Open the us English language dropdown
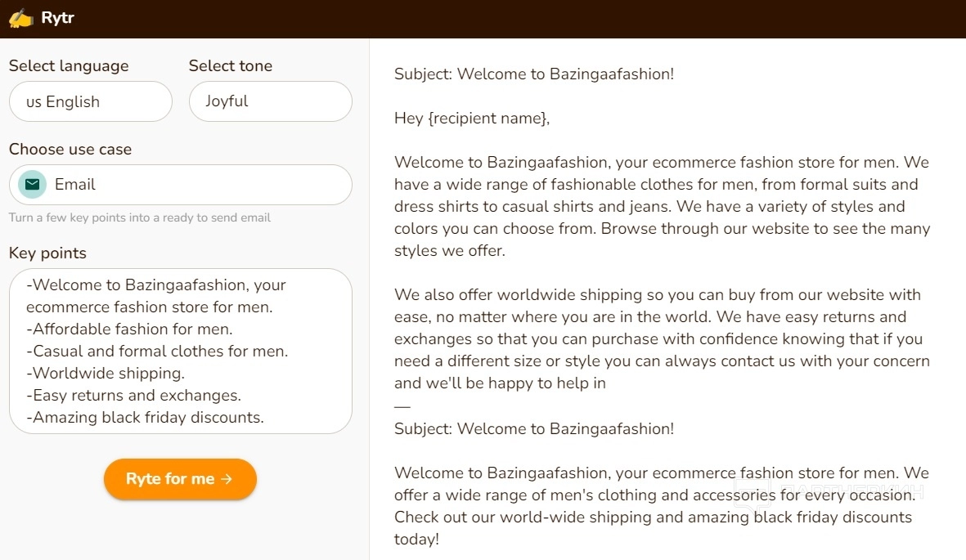Image resolution: width=966 pixels, height=560 pixels. (x=90, y=101)
